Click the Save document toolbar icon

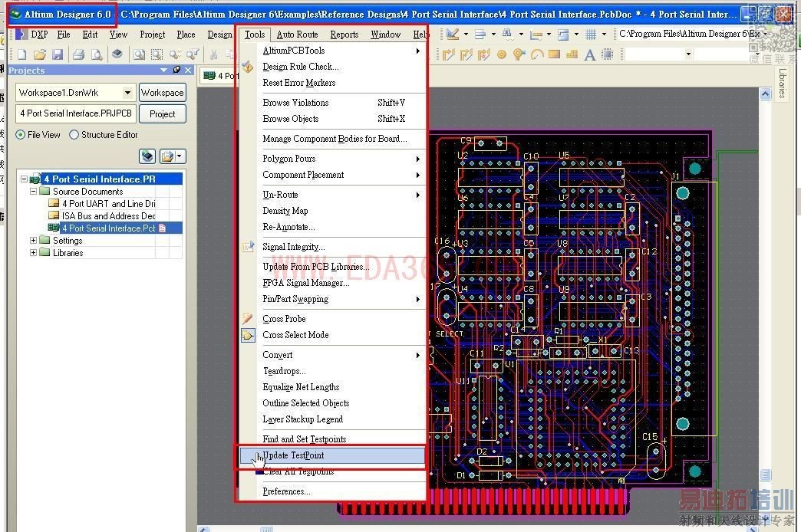pyautogui.click(x=58, y=54)
